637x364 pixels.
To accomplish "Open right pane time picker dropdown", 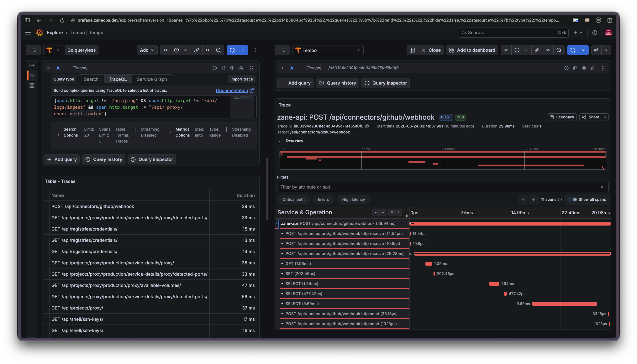I will [x=521, y=50].
